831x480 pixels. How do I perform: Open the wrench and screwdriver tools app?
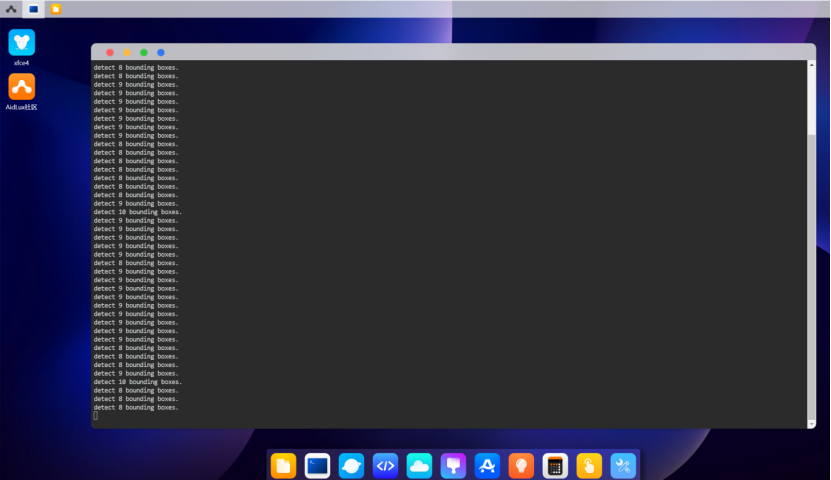623,466
